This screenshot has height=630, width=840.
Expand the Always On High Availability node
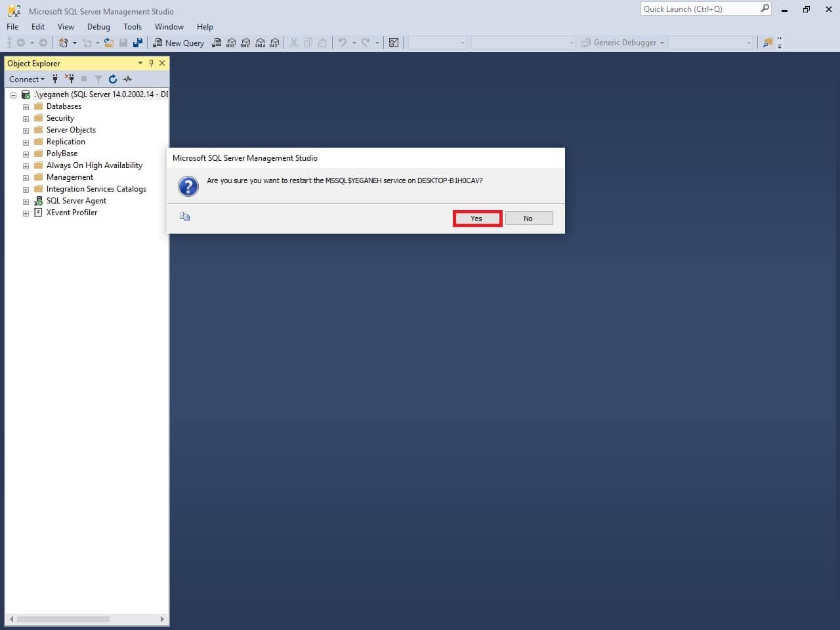26,166
